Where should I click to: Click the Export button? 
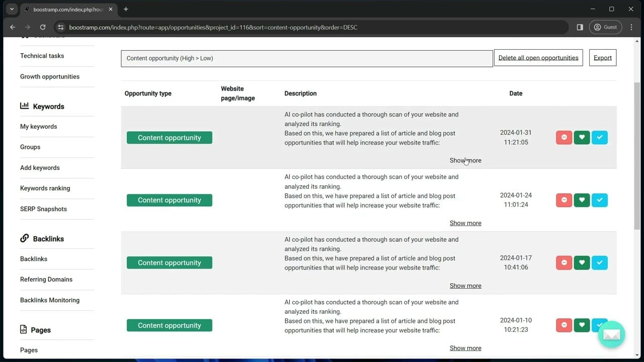tap(602, 58)
